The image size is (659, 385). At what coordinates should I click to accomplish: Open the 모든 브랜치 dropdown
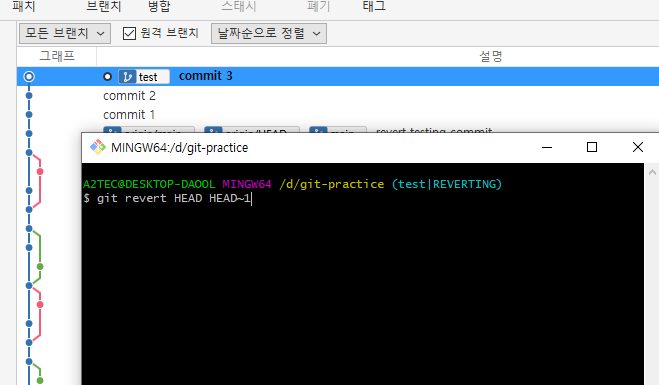coord(65,33)
